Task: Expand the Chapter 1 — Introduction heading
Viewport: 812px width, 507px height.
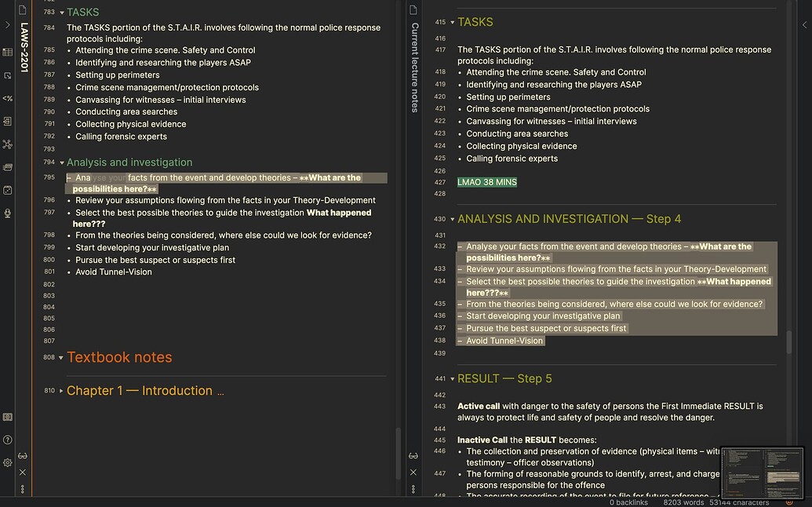Action: pyautogui.click(x=61, y=391)
